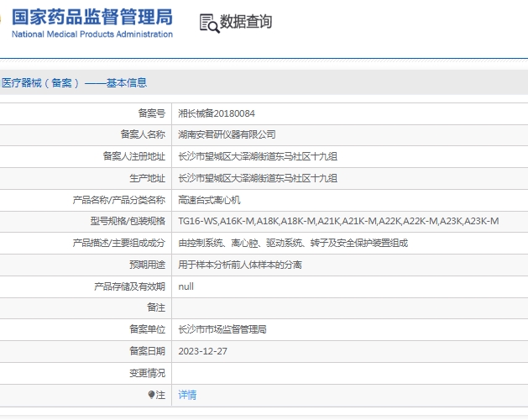The width and height of the screenshot is (528, 420).
Task: Click the registered address value under 备案人注册地址
Action: point(258,156)
